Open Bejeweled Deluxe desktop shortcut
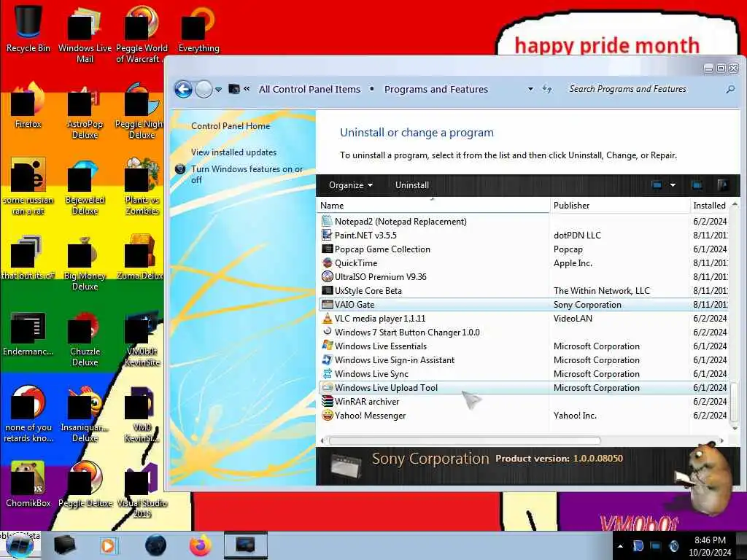 [85, 187]
